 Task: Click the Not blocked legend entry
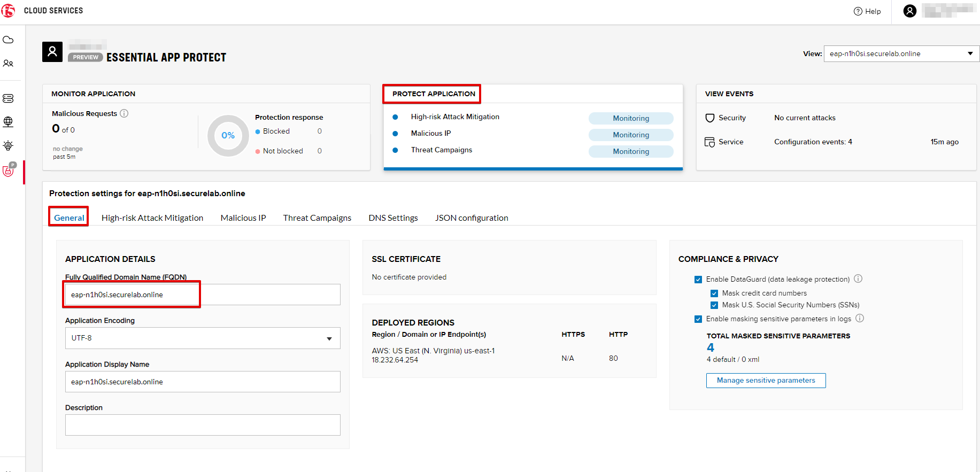279,151
